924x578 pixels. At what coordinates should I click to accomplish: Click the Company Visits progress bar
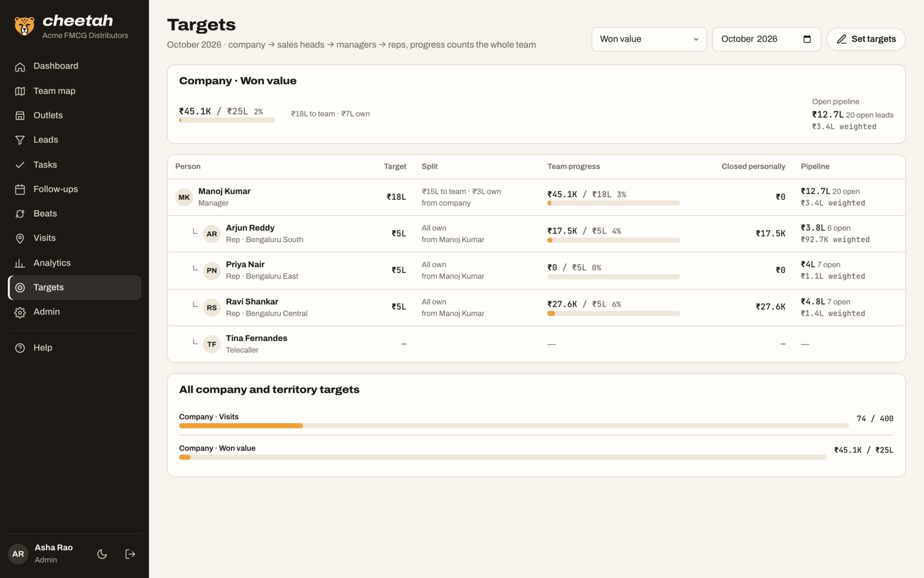pos(513,426)
